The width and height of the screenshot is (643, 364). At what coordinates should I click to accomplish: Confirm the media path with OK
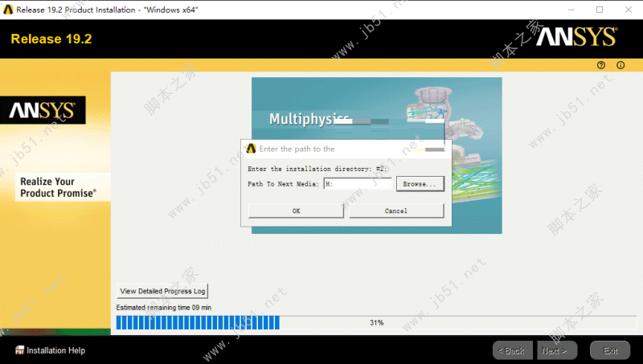pyautogui.click(x=296, y=211)
